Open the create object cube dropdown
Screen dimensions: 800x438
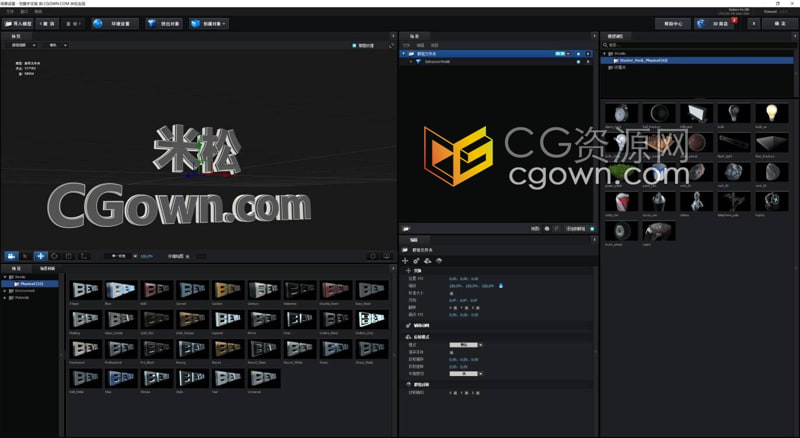click(x=208, y=22)
